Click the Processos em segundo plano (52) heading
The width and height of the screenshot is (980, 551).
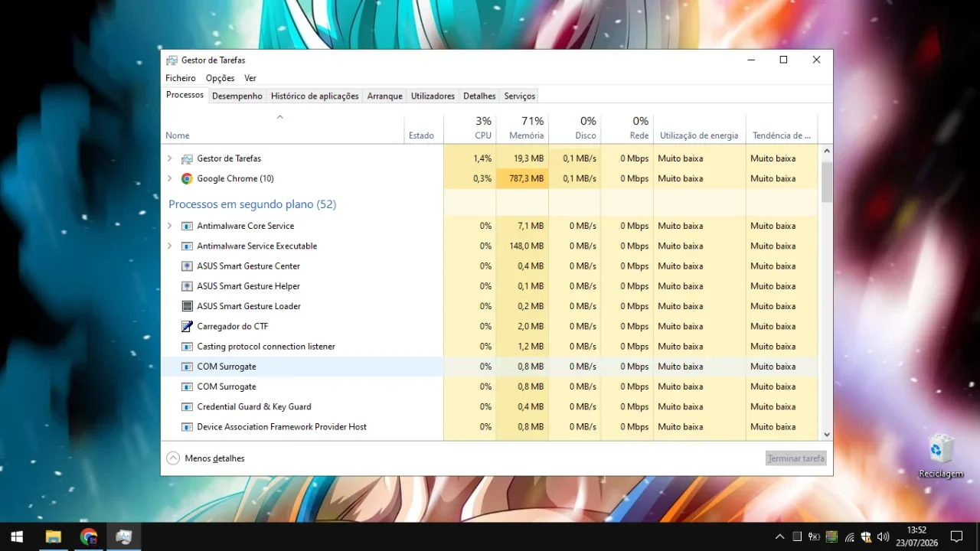(x=252, y=204)
